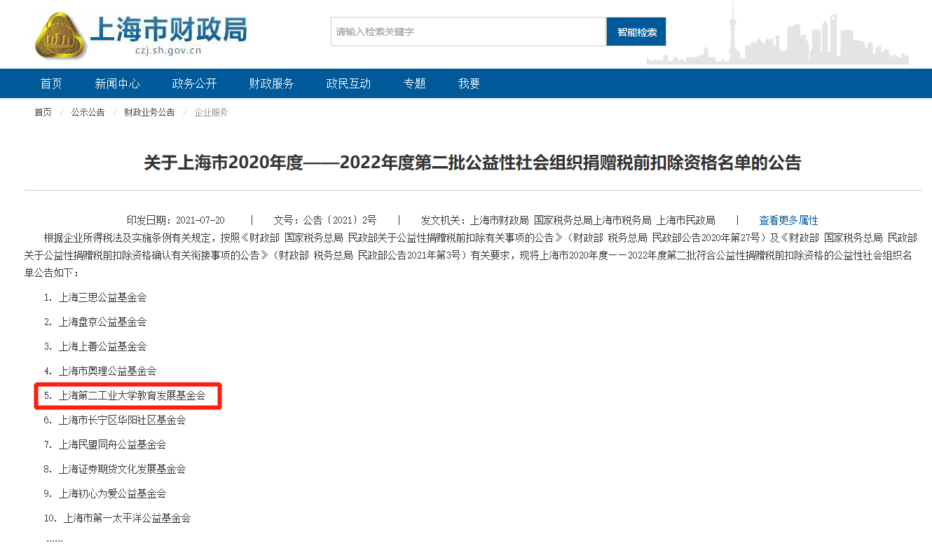932x560 pixels.
Task: Select list item 上海市第一太平洋公益基金会
Action: pos(127,518)
